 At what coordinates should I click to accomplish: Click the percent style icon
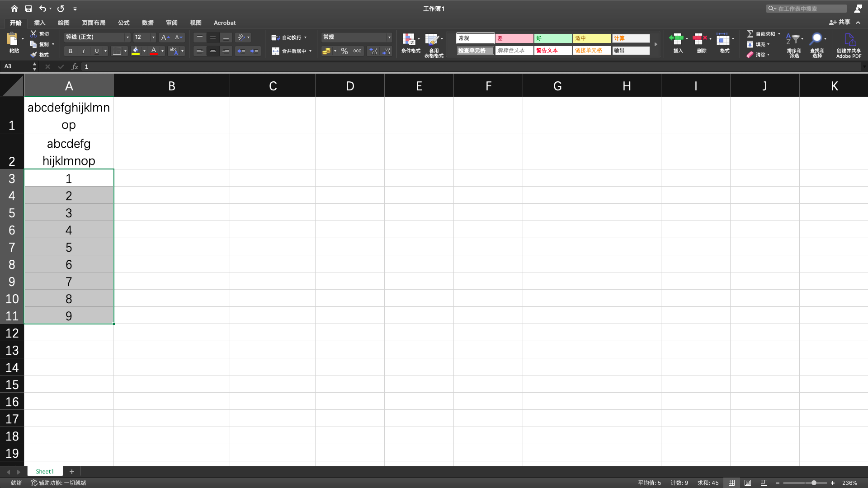344,51
